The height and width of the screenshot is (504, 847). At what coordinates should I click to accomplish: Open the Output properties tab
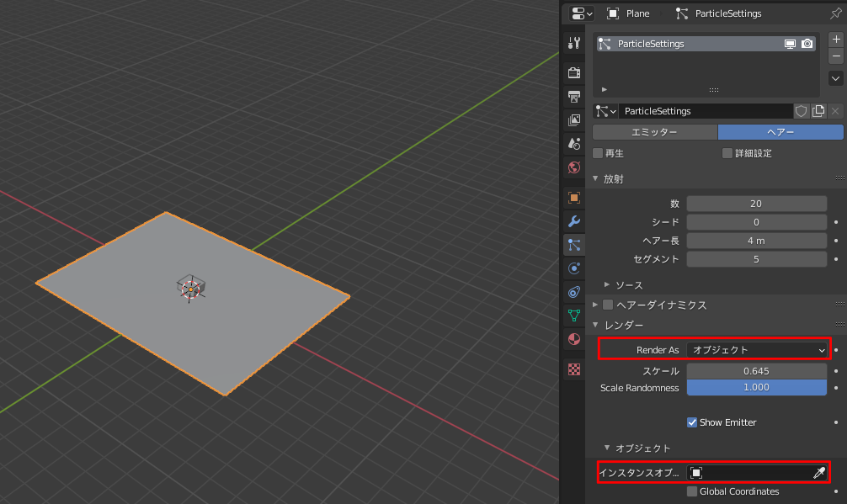(573, 96)
